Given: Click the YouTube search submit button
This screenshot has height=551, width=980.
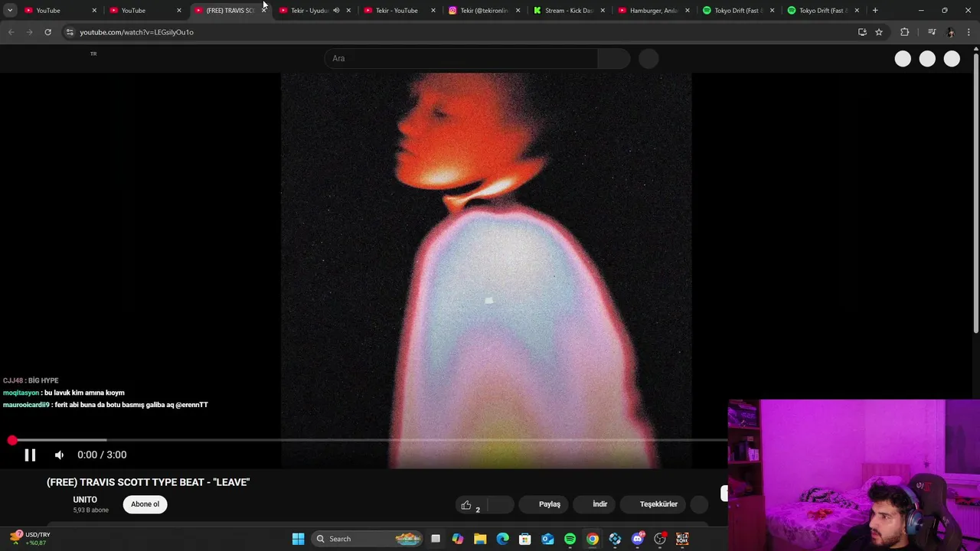Looking at the screenshot, I should 613,58.
